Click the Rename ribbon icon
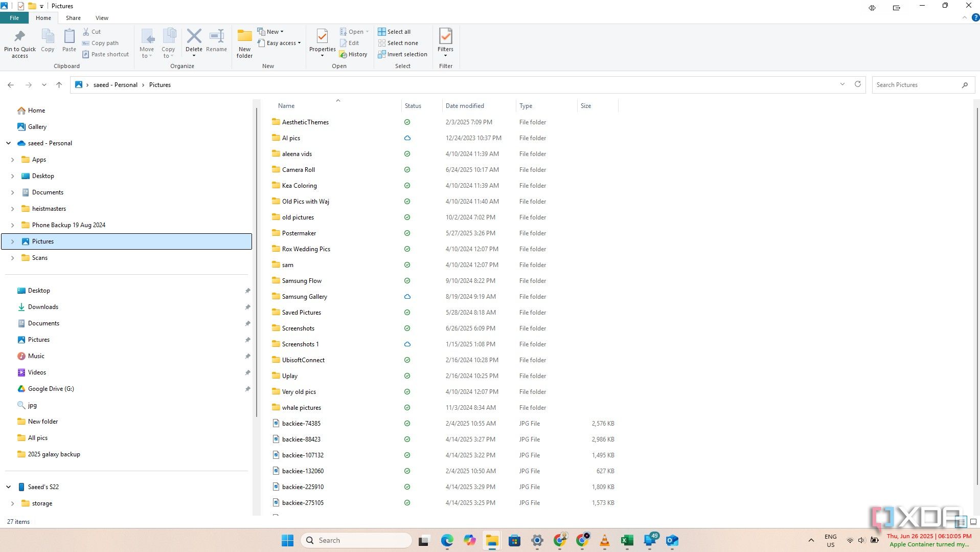The image size is (980, 552). click(x=216, y=40)
